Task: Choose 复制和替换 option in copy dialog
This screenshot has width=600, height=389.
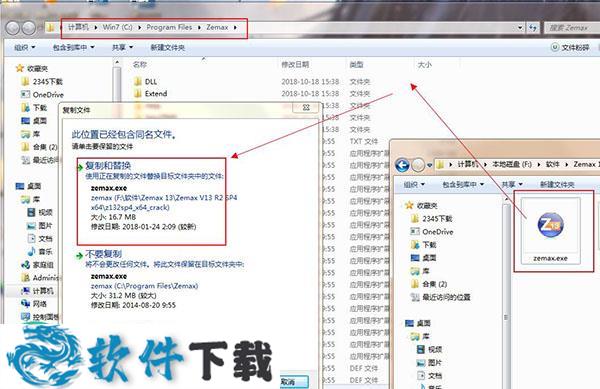Action: (152, 202)
